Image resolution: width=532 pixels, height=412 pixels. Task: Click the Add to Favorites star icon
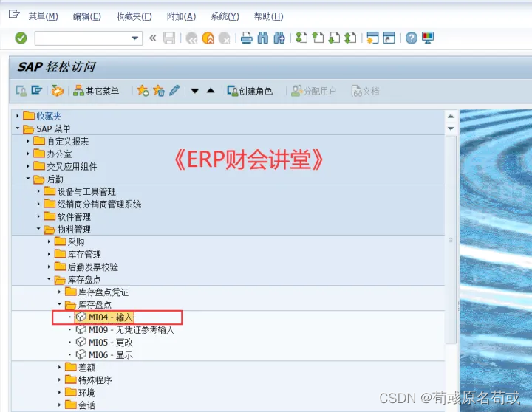pos(143,91)
